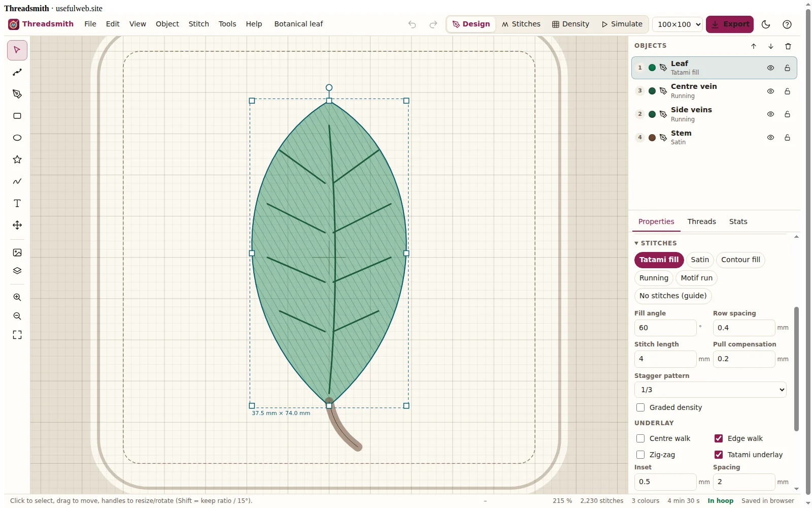Open the Object menu
Screen dimensions: 812x508
point(167,24)
